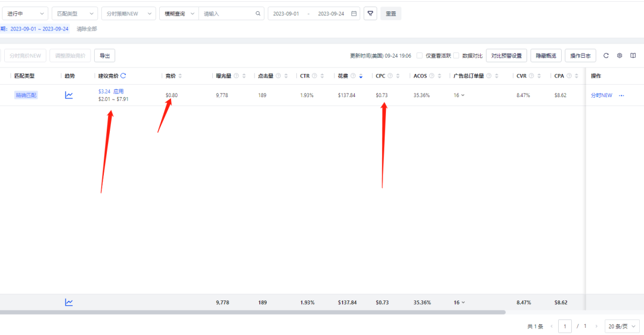Tick the 数据对比 checkbox
This screenshot has width=644, height=335.
(x=456, y=55)
